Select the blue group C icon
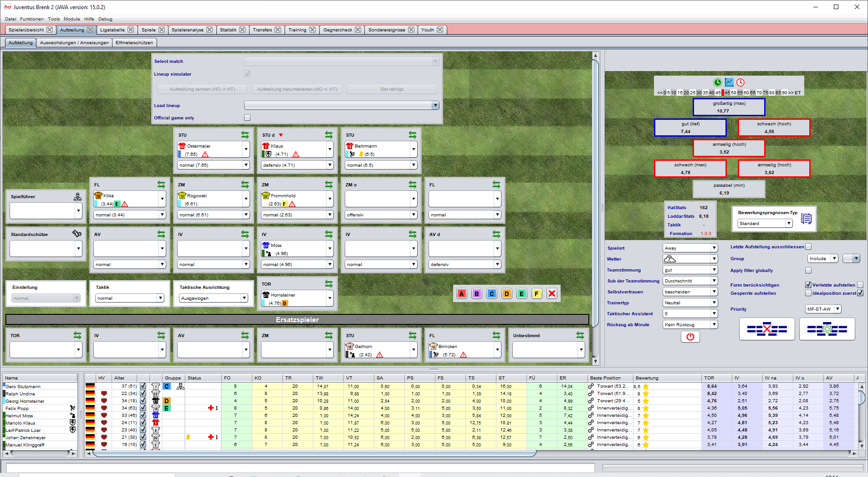Screen dimensions: 868x477 [492, 294]
